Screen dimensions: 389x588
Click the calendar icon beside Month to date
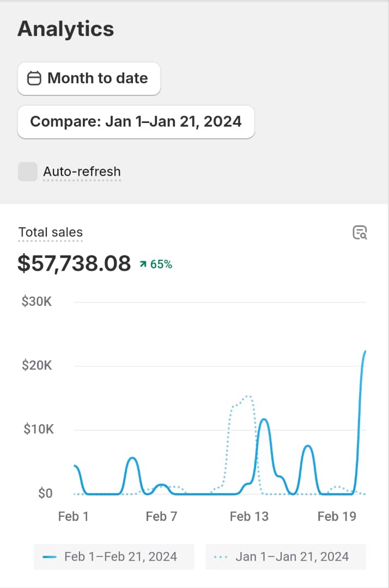coord(34,78)
